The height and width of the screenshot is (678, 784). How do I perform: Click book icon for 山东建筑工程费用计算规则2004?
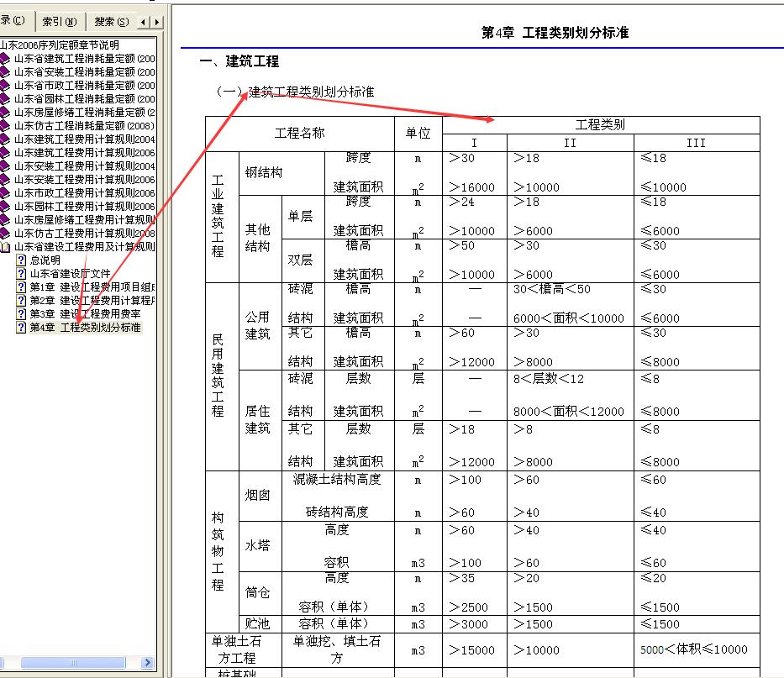5,139
